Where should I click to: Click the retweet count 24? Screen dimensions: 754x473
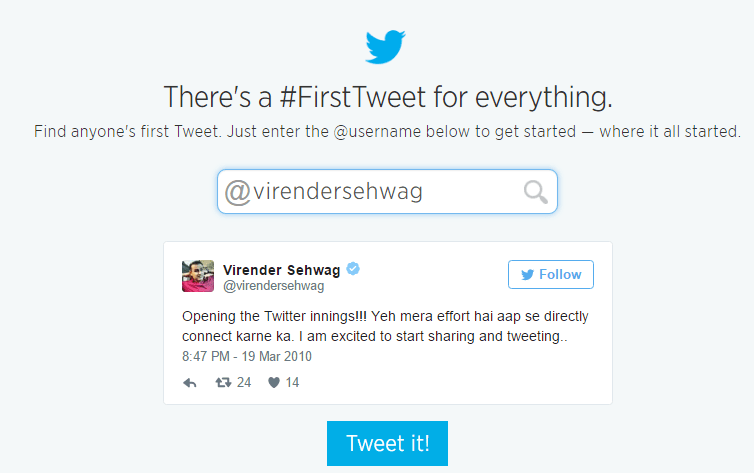pyautogui.click(x=244, y=383)
